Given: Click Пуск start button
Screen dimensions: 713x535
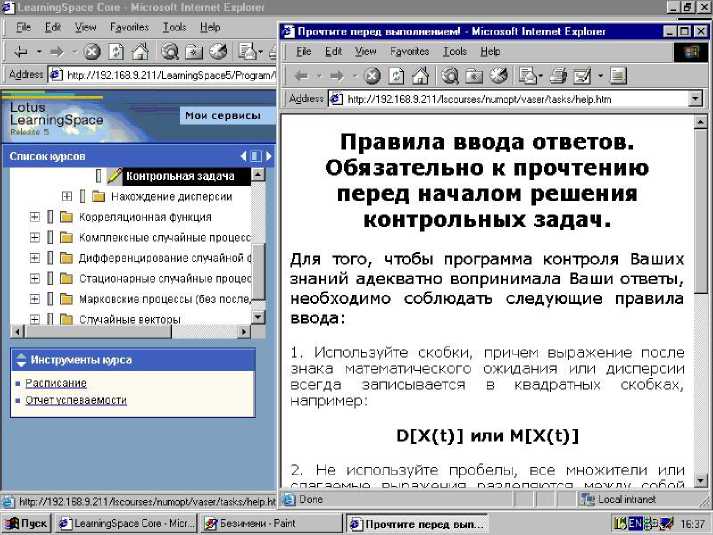Looking at the screenshot, I should (x=25, y=524).
